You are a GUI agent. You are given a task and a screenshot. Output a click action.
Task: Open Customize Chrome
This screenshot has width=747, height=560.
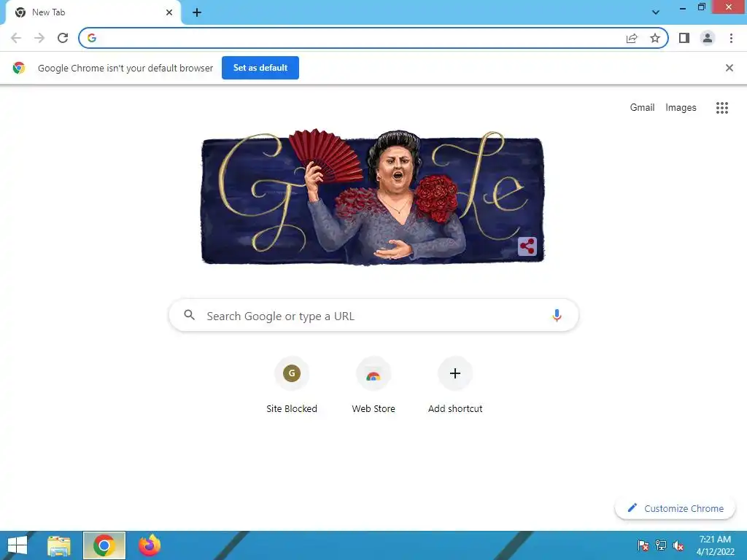pyautogui.click(x=675, y=508)
